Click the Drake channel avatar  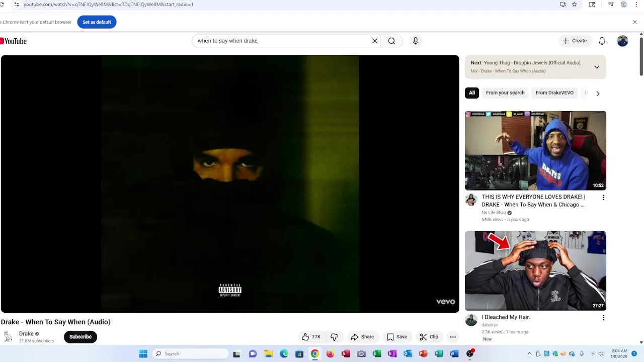coord(7,337)
